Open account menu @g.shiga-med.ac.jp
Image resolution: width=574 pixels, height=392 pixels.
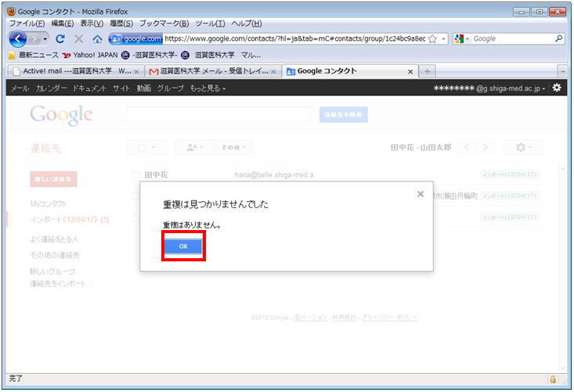click(x=489, y=88)
